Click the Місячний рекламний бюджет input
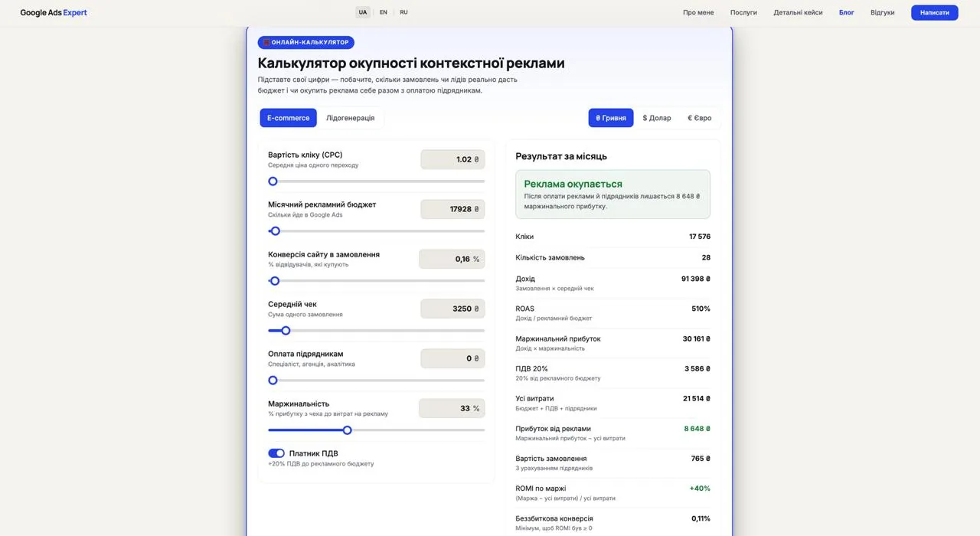This screenshot has width=980, height=536. [x=452, y=209]
